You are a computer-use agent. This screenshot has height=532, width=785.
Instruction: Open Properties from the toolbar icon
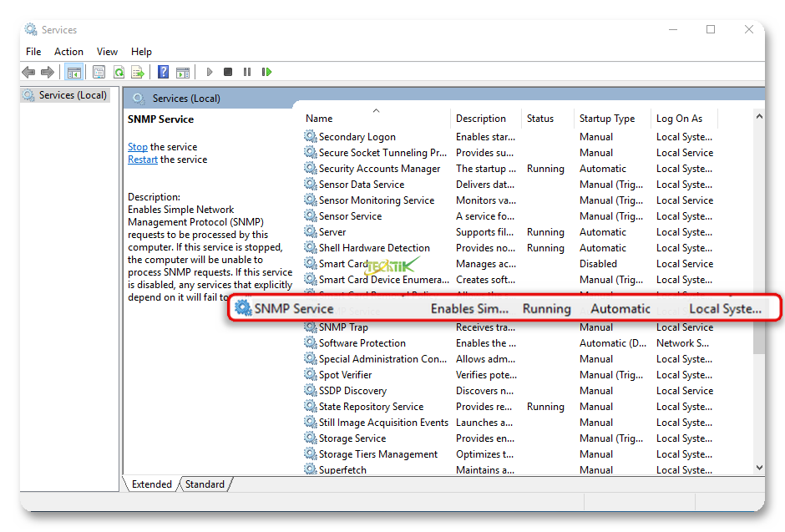click(x=99, y=73)
